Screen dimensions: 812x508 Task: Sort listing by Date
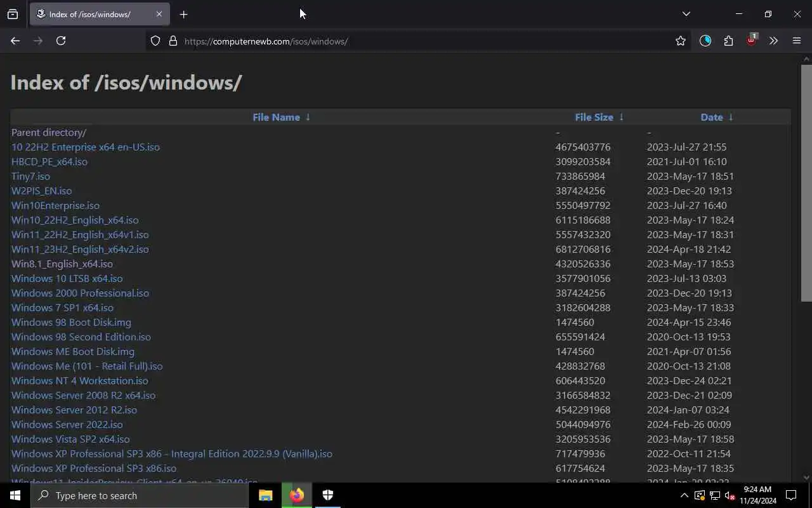[x=712, y=117]
